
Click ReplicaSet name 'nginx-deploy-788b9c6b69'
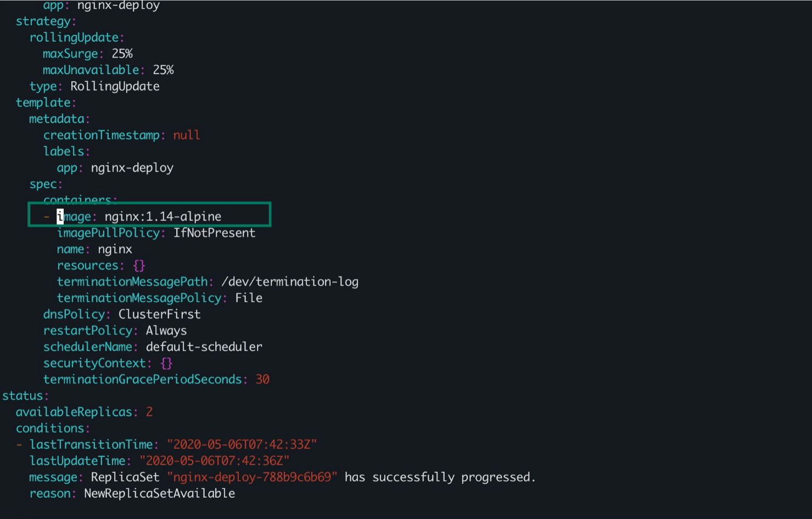click(252, 477)
